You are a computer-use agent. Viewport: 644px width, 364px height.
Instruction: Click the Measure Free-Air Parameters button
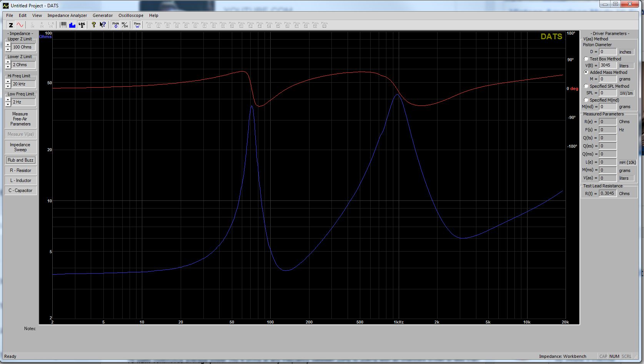[x=20, y=119]
